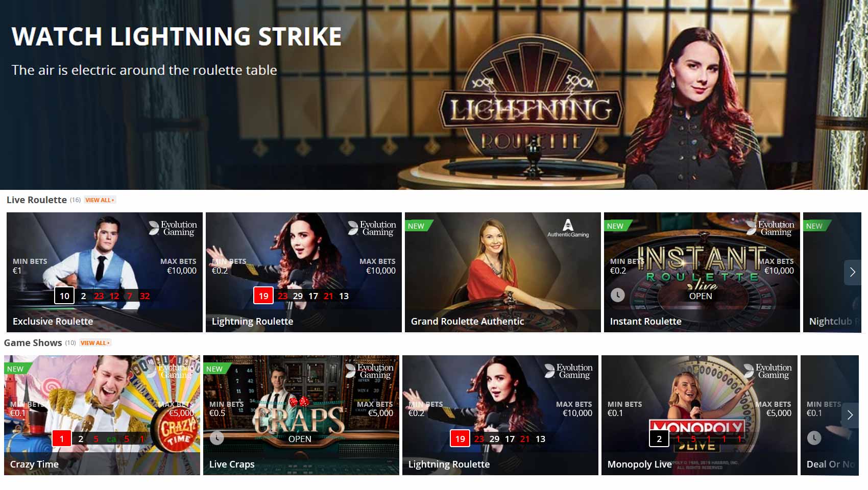Screen dimensions: 868x490
Task: Click the clock icon on Deal Or No Deal
Action: tap(814, 438)
